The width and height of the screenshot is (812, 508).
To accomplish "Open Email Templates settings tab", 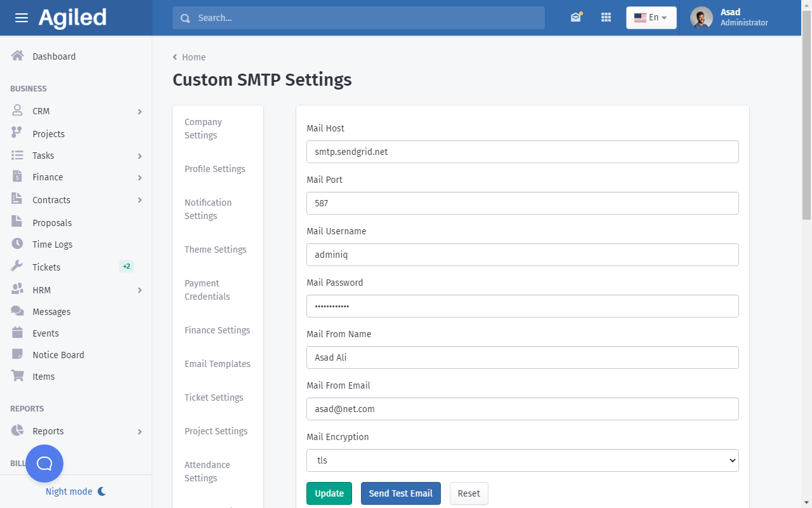I will point(217,364).
